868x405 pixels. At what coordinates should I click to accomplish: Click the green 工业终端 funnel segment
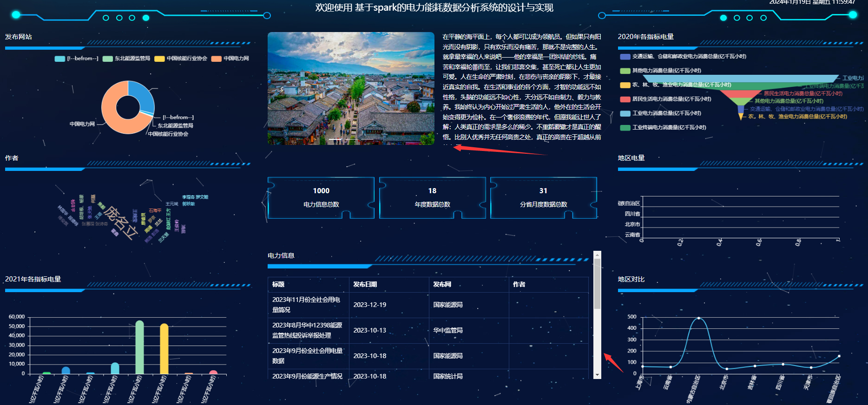pyautogui.click(x=741, y=86)
